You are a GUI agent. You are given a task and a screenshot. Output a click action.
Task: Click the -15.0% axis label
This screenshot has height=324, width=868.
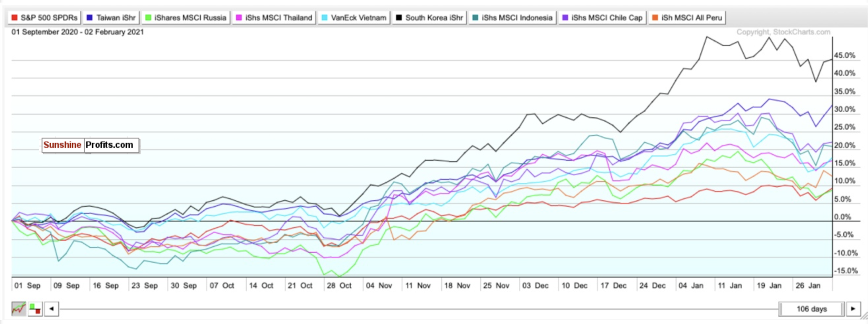tap(845, 271)
